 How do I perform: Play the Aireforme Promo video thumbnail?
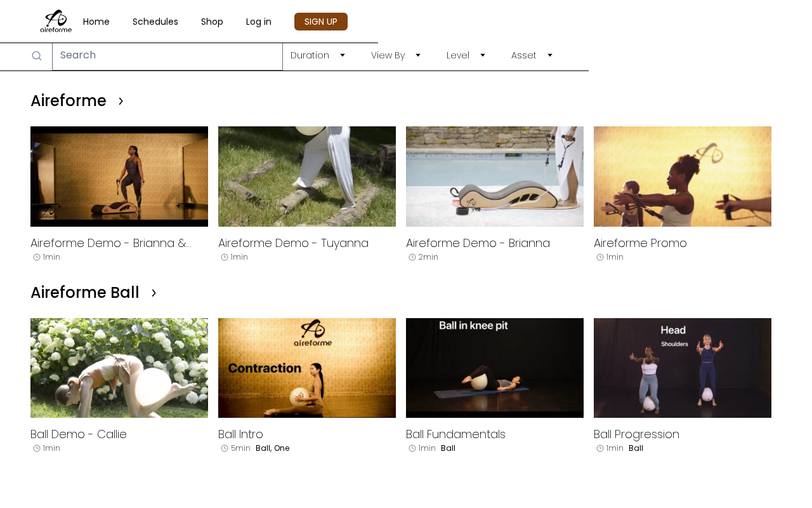click(x=683, y=177)
